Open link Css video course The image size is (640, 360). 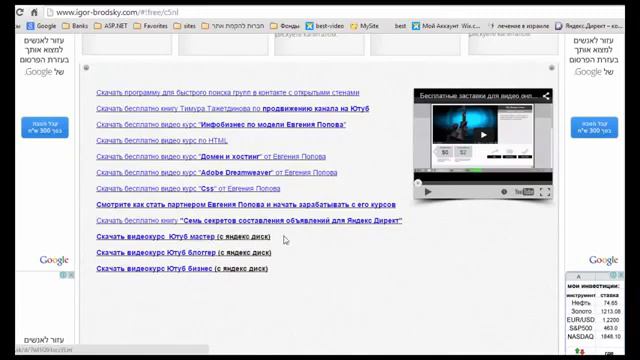pyautogui.click(x=188, y=189)
